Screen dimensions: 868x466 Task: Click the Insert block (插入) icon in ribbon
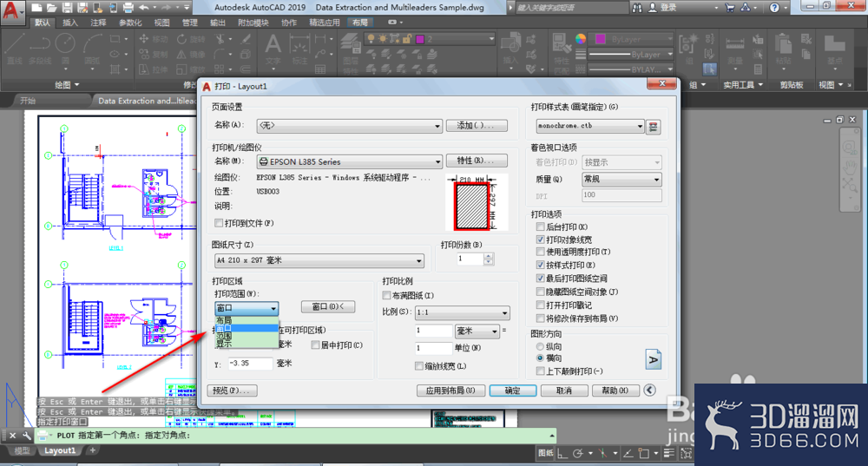pyautogui.click(x=510, y=49)
